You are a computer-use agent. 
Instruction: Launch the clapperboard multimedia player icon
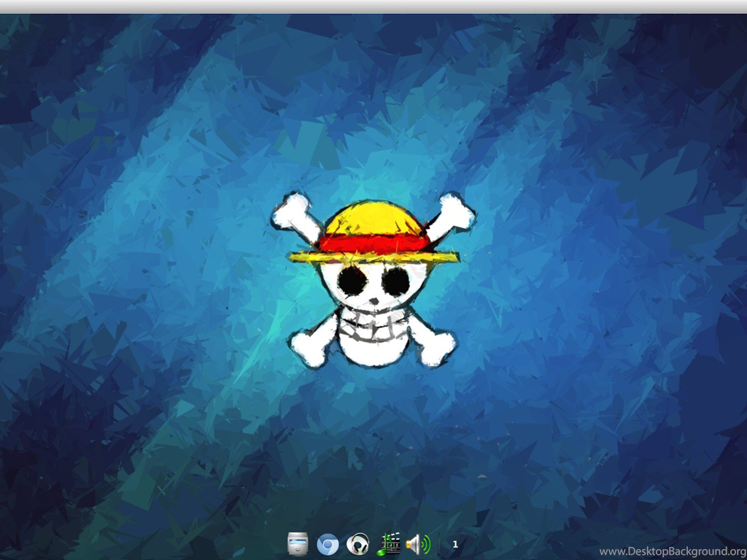pyautogui.click(x=388, y=544)
